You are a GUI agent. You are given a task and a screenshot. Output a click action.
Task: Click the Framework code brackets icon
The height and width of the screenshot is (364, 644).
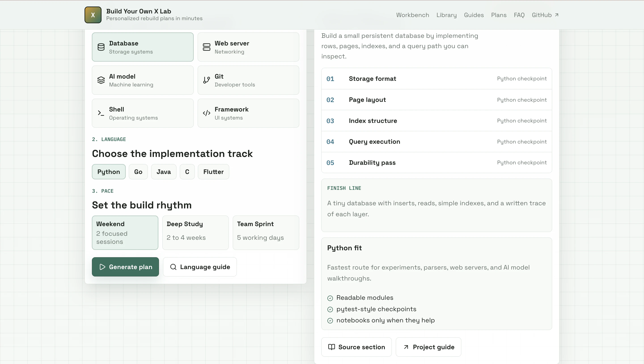[x=206, y=113]
